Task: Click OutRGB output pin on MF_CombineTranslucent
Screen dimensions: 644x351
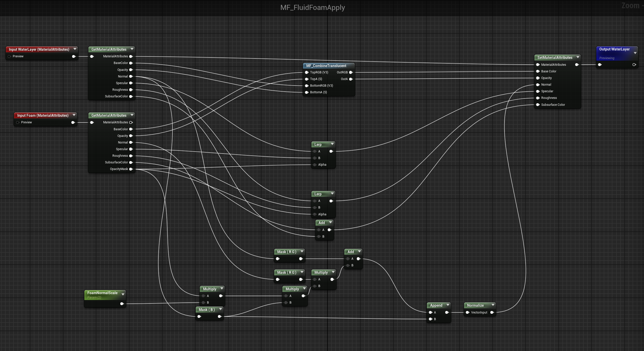Action: (x=351, y=72)
